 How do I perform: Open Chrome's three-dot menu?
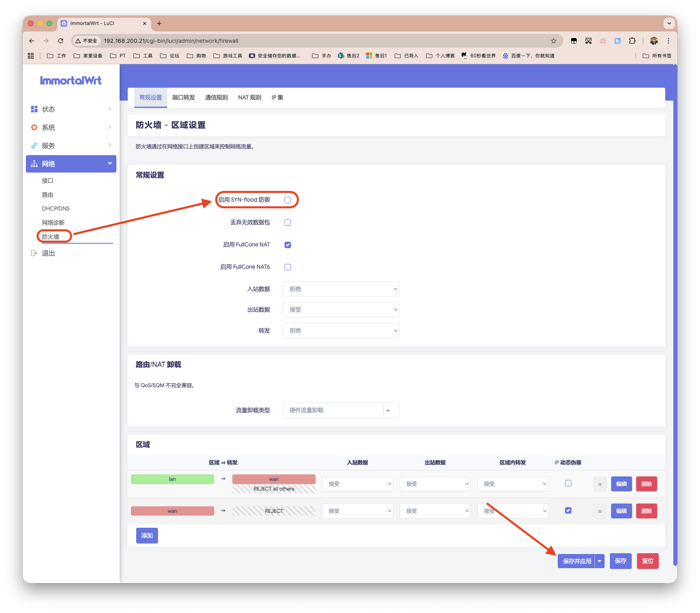(x=668, y=41)
